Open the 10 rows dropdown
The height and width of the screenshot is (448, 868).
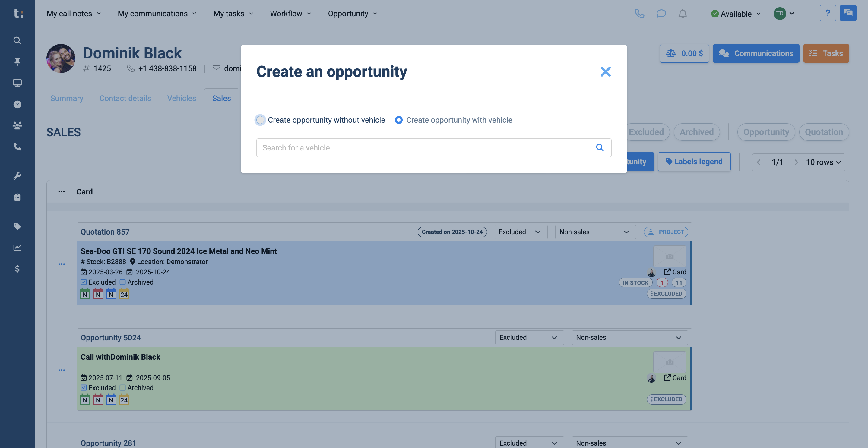823,162
